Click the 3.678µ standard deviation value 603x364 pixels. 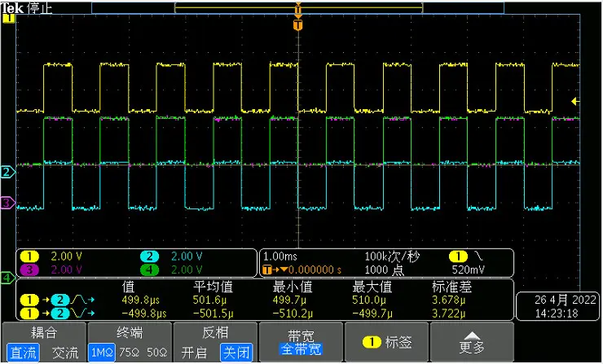coord(449,300)
